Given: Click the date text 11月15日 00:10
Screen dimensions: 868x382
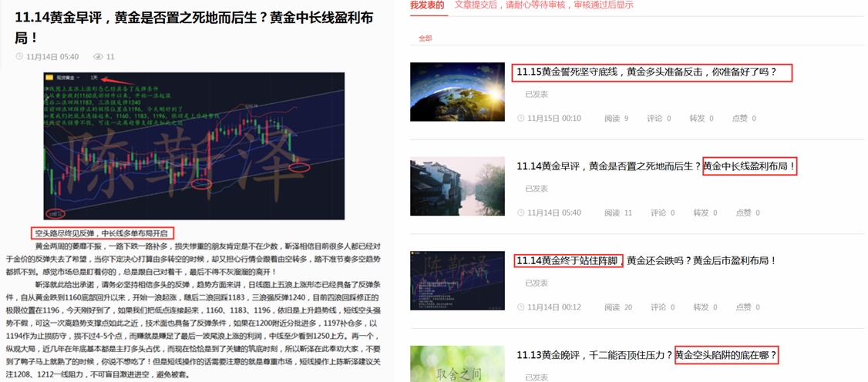Looking at the screenshot, I should click(x=554, y=119).
